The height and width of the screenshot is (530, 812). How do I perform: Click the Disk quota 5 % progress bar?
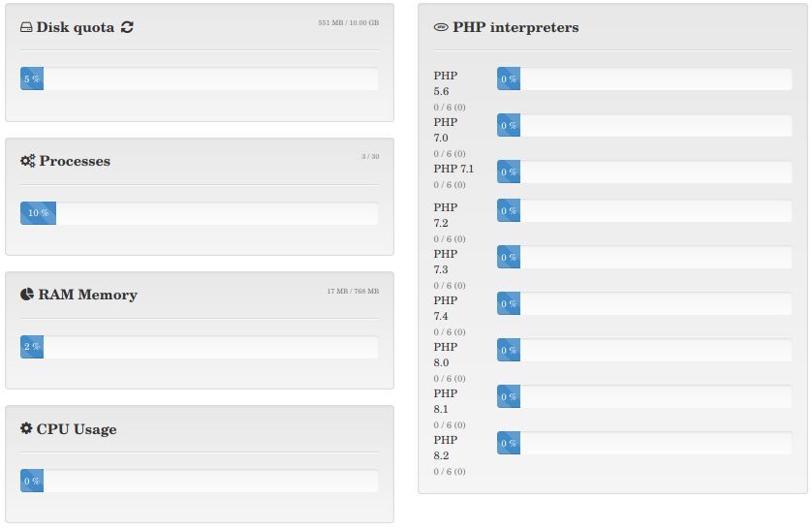199,78
